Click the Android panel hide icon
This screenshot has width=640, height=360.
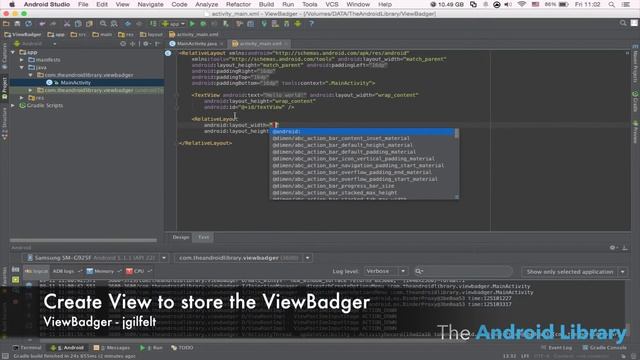[624, 247]
